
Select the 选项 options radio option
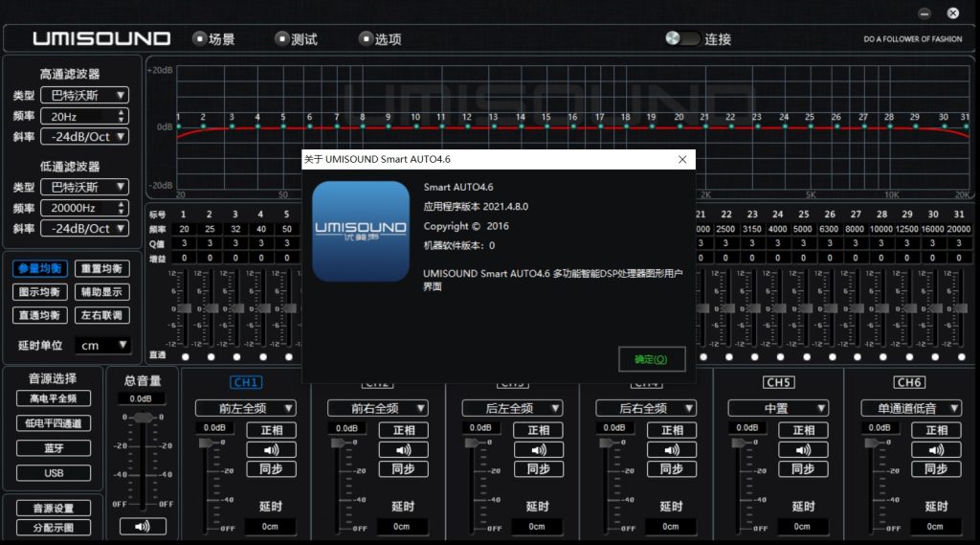366,39
